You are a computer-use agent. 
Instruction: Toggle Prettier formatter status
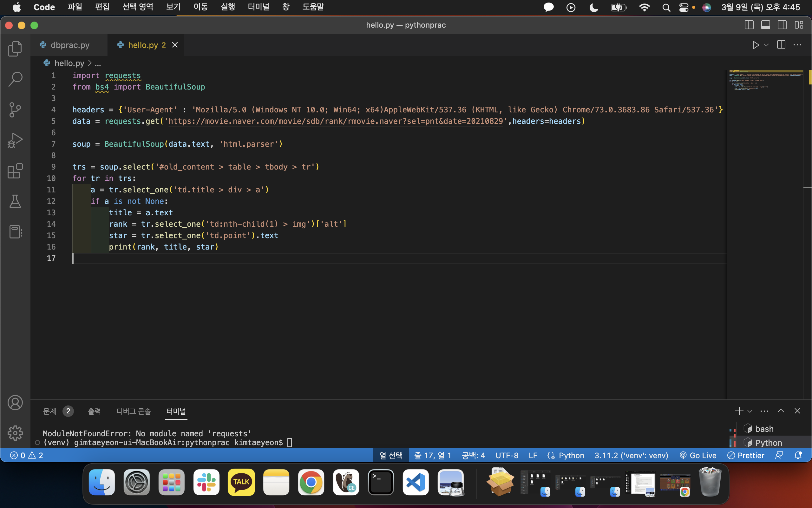point(746,455)
